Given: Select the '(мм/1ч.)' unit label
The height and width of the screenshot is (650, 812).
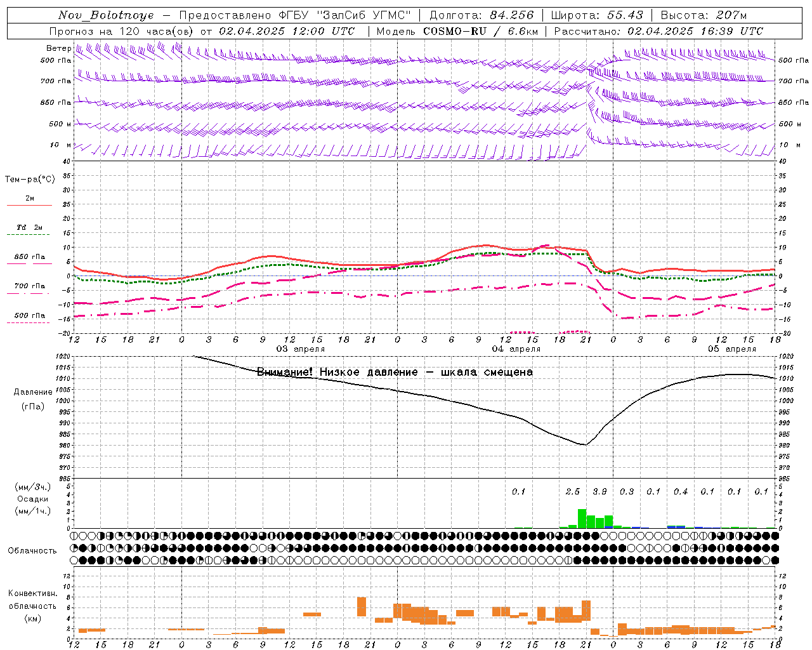Looking at the screenshot, I should 33,511.
